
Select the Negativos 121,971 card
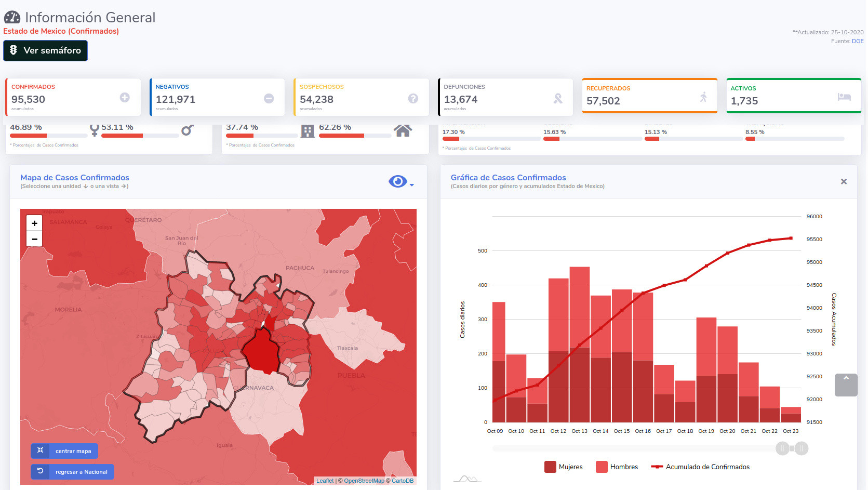(217, 97)
